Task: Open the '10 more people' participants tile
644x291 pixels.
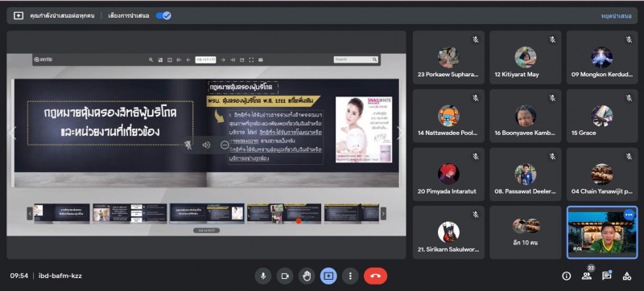Action: coord(526,232)
